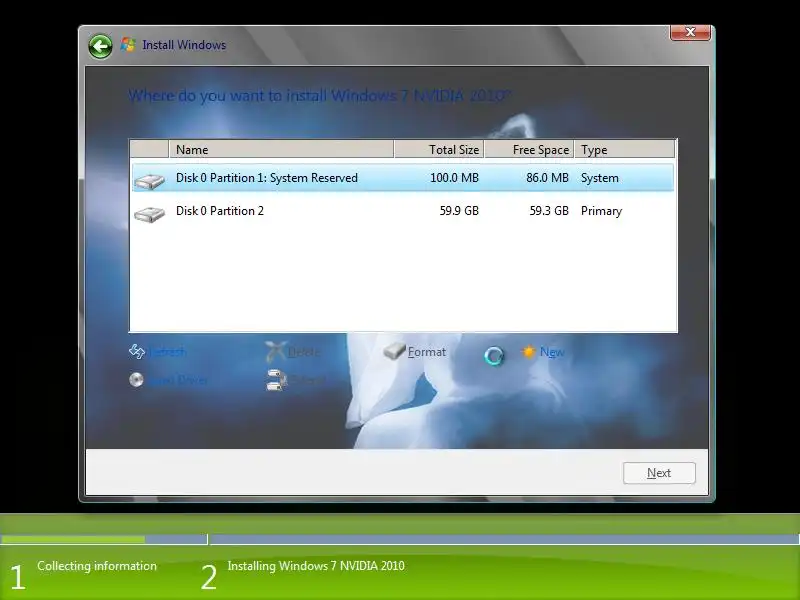Click the Delete X icon

coord(276,352)
